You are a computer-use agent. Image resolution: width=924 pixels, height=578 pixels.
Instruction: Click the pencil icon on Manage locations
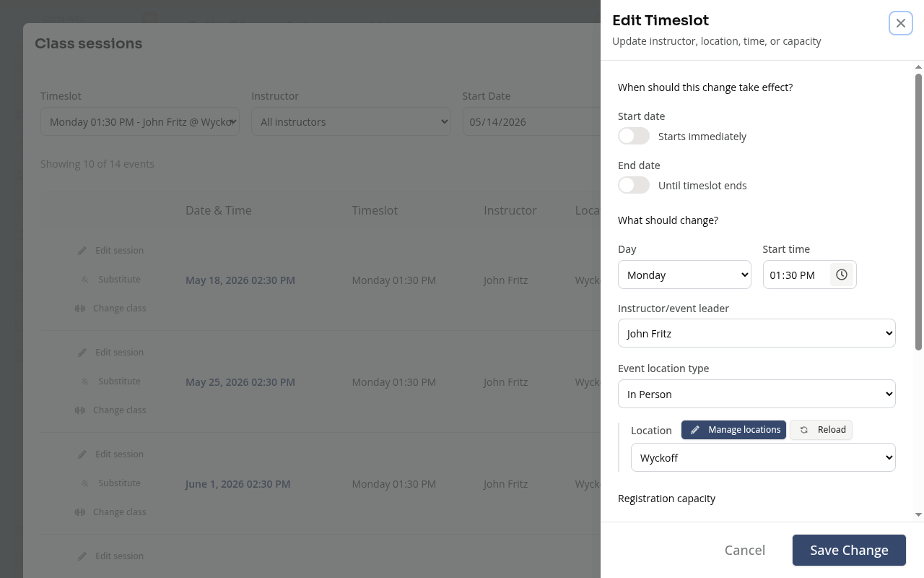click(695, 430)
